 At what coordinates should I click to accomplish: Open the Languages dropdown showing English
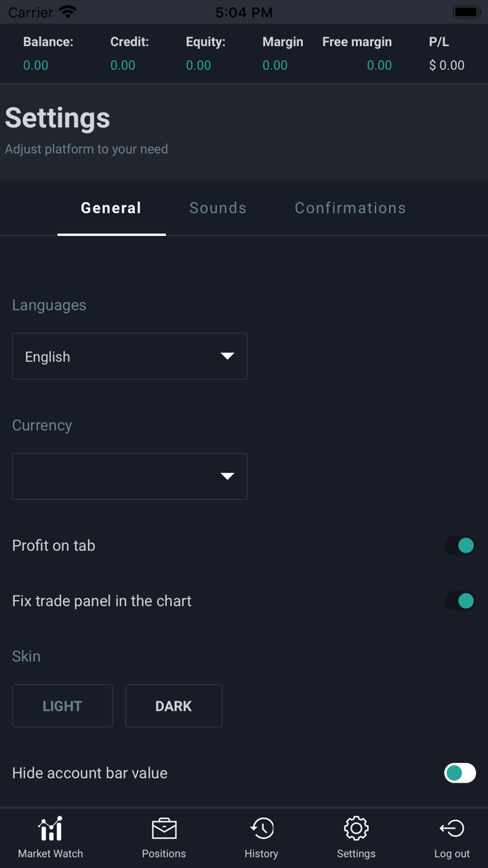[129, 357]
